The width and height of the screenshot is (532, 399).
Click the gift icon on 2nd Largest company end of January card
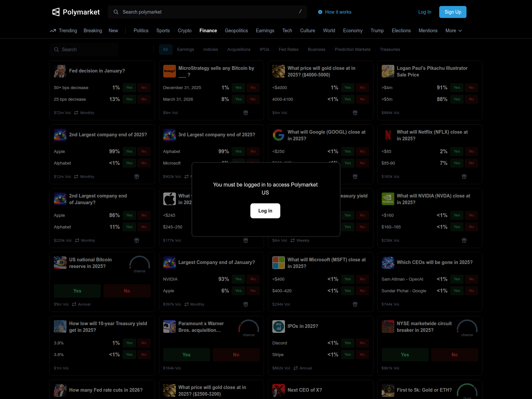[x=137, y=240]
